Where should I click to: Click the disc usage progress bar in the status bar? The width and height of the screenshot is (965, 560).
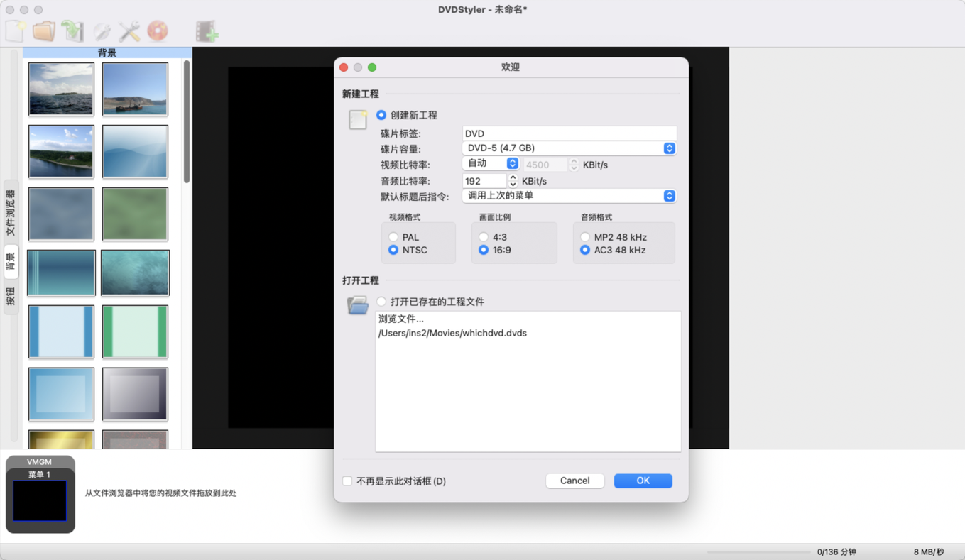pos(758,552)
